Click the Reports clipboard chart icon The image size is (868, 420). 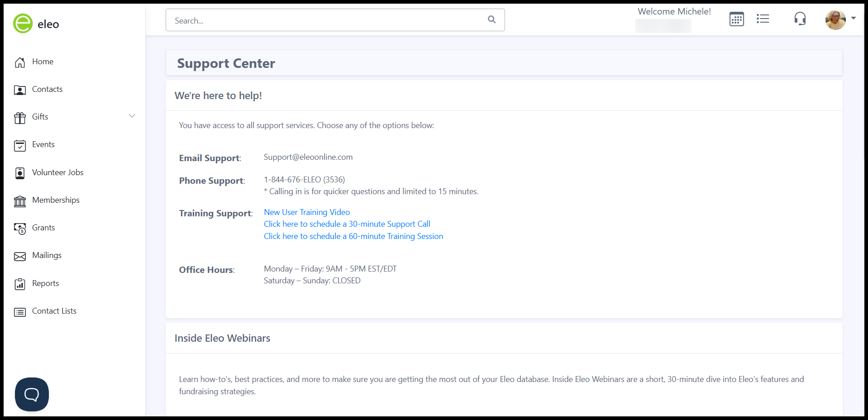click(x=20, y=284)
